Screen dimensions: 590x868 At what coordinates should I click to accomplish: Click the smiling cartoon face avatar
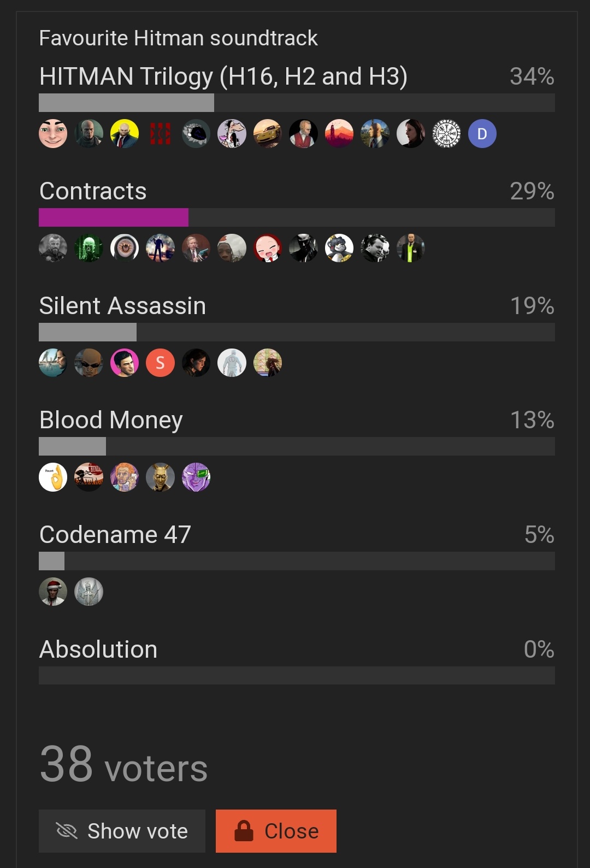(53, 134)
